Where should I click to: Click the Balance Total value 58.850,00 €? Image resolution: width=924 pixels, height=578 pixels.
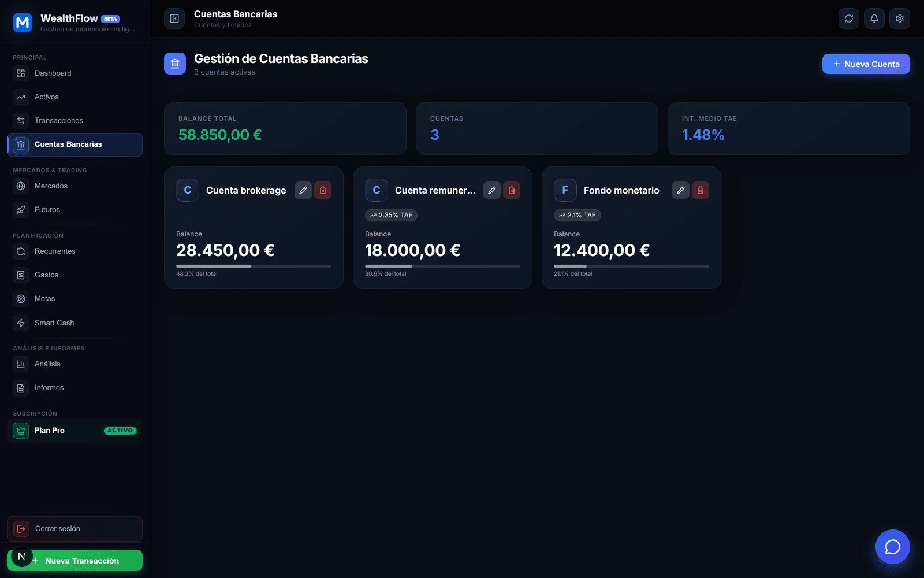coord(220,135)
